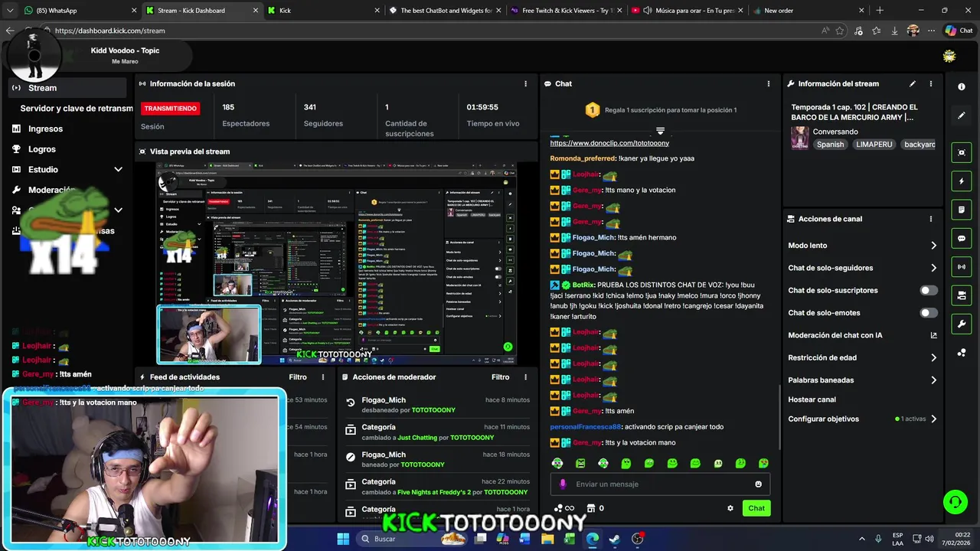Expand Configurar objetivos row
980x551 pixels.
point(863,419)
